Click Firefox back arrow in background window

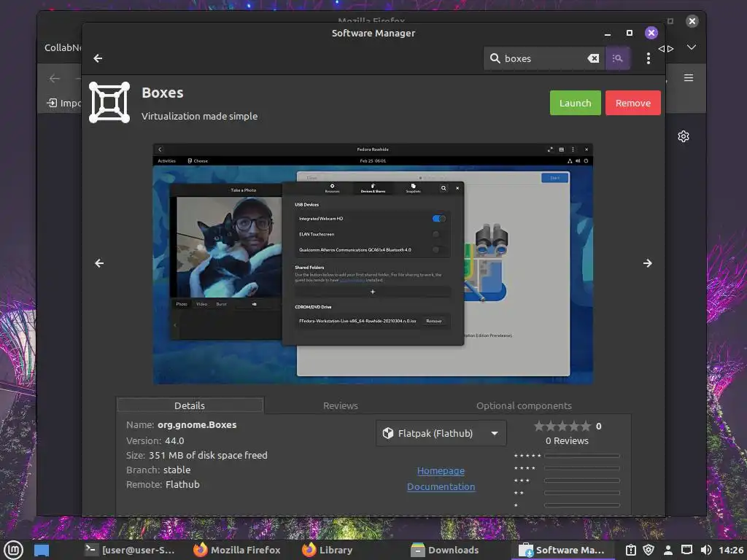54,79
